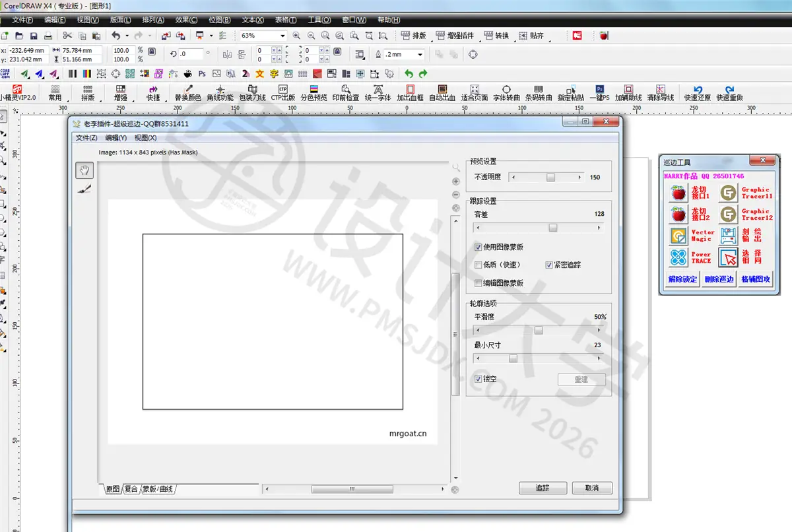Enable 低质（快速）checkbox
792x532 pixels.
pos(478,265)
